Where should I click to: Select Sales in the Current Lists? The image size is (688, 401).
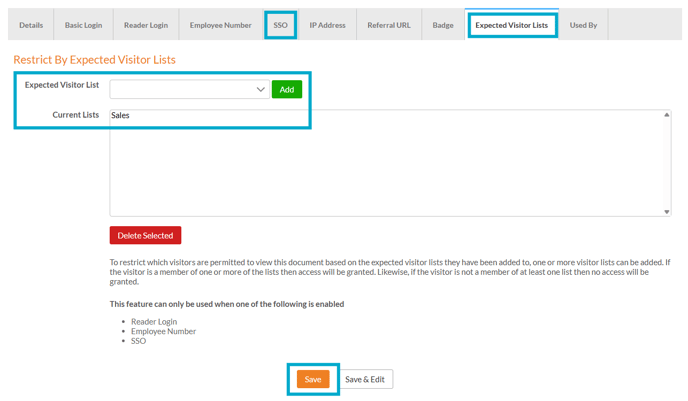pos(121,116)
